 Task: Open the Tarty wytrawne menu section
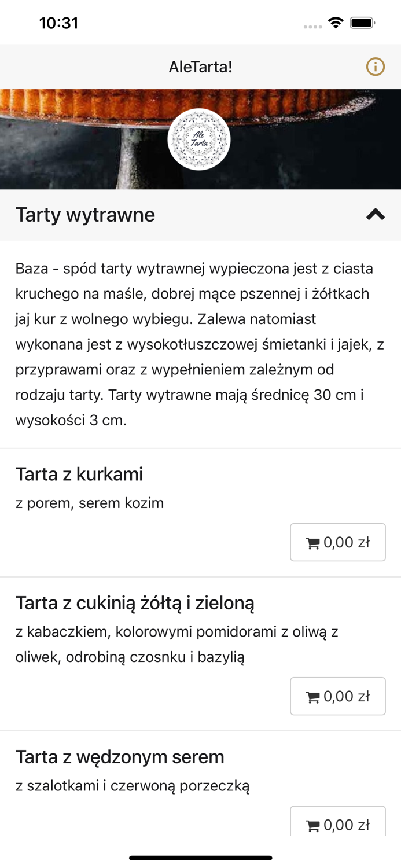coord(84,215)
